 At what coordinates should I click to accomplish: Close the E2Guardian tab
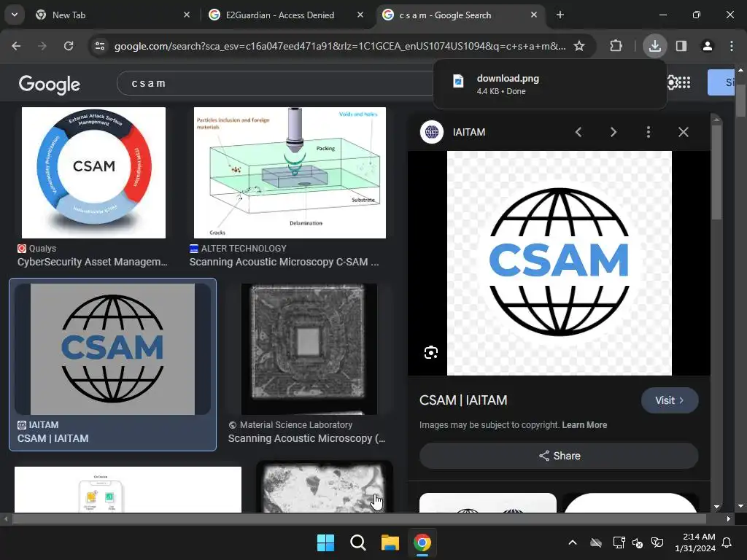click(x=360, y=15)
